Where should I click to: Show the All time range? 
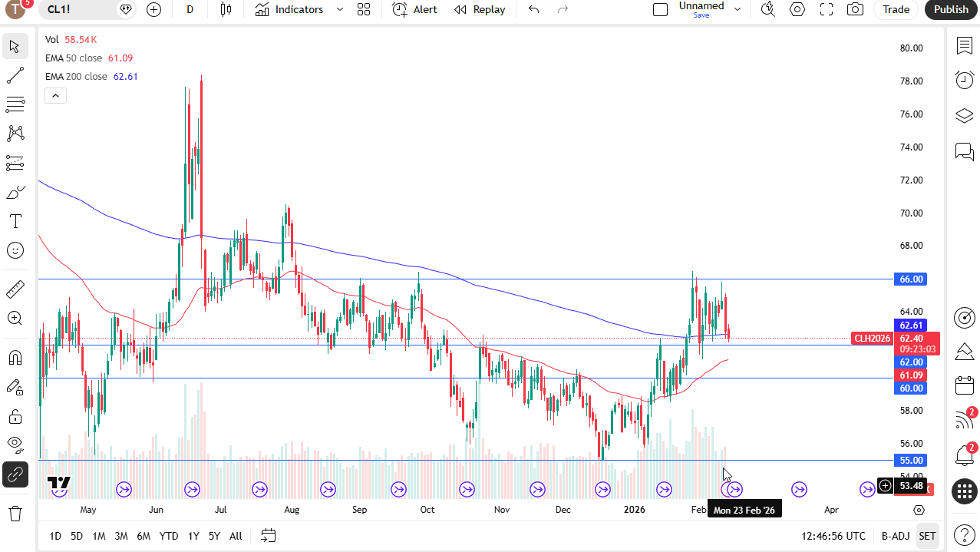tap(236, 536)
